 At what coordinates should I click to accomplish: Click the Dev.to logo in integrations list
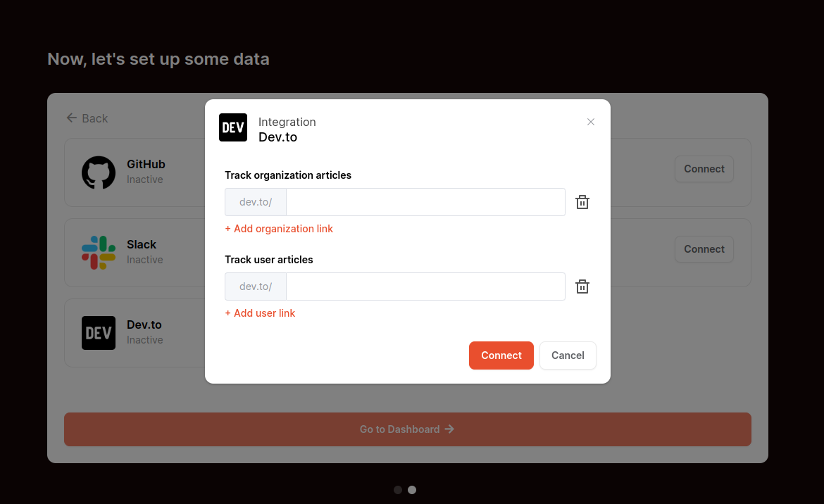click(x=99, y=333)
